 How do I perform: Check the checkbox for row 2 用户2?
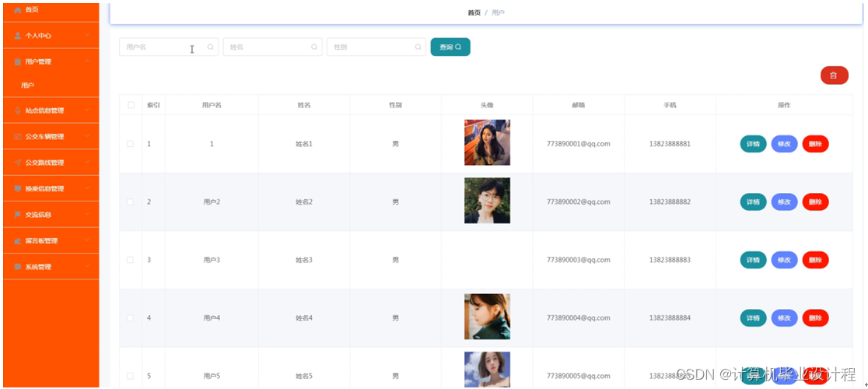(x=131, y=202)
